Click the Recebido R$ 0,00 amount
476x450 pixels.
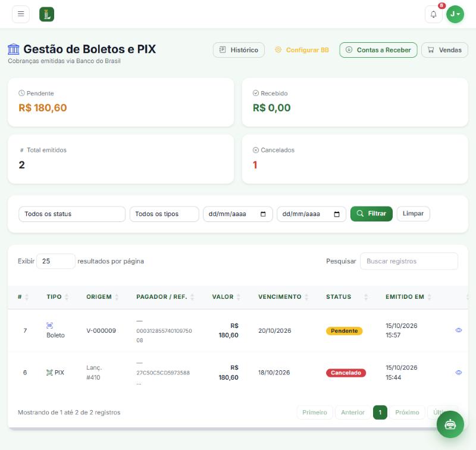tap(272, 108)
